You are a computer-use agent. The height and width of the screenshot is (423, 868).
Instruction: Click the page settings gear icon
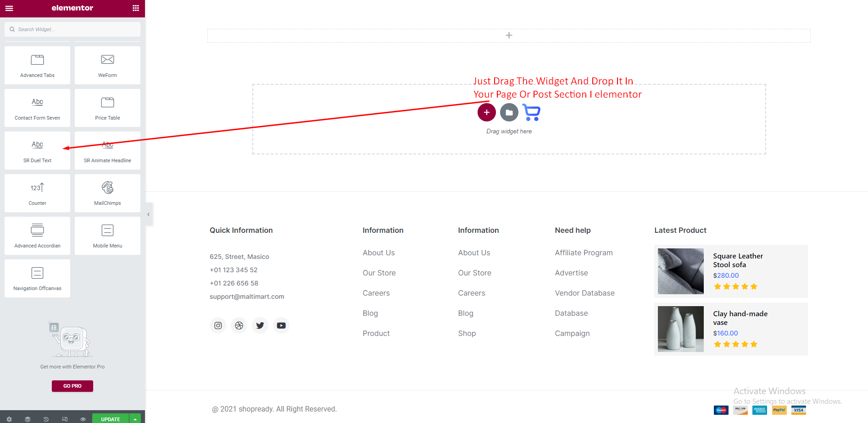point(9,419)
